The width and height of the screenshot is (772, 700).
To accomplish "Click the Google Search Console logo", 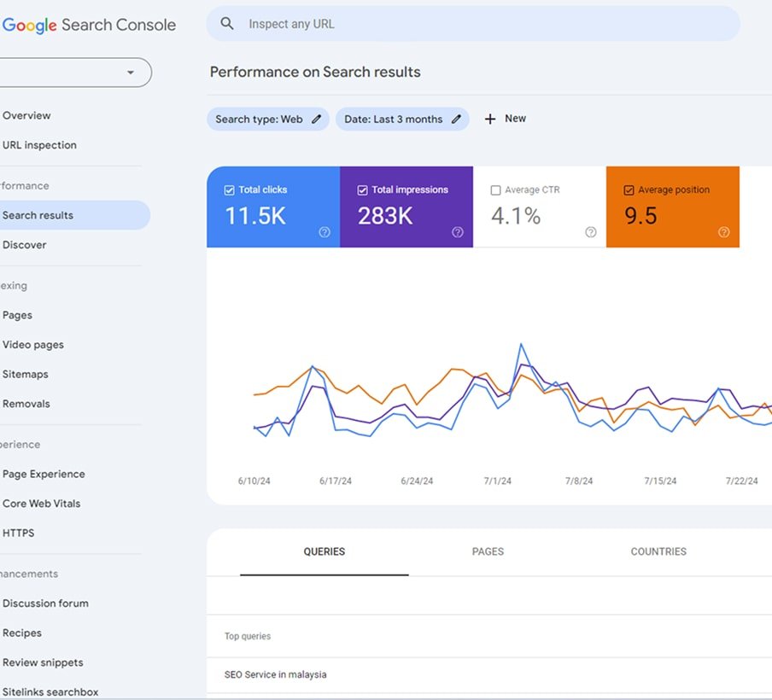I will (x=89, y=25).
